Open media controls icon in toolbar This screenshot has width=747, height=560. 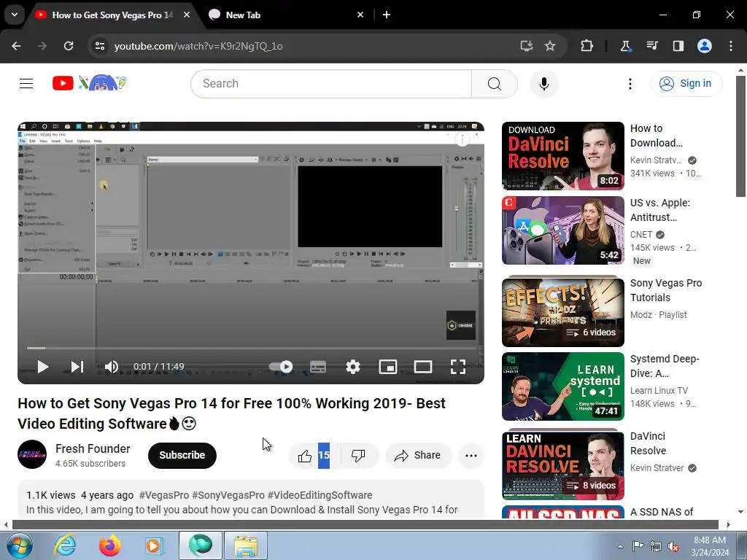click(651, 46)
